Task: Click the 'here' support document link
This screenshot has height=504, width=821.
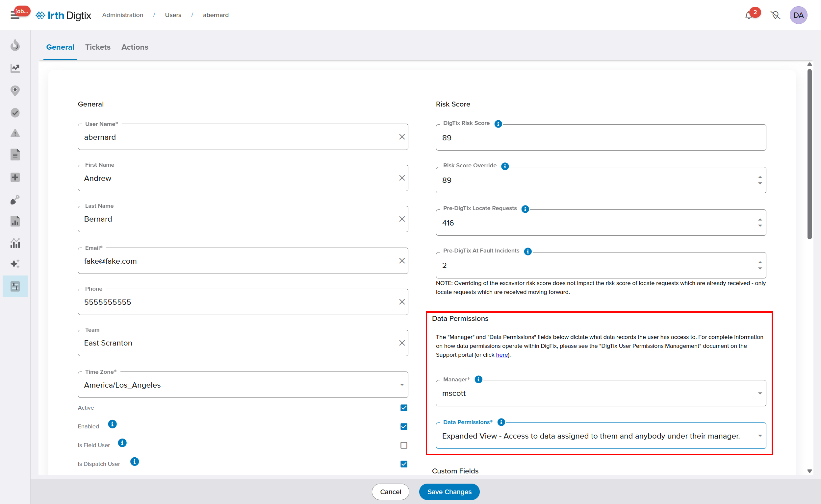Action: [x=501, y=355]
